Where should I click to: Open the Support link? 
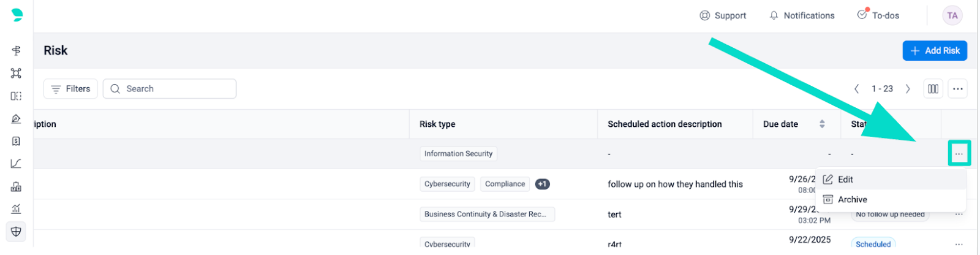(x=723, y=15)
